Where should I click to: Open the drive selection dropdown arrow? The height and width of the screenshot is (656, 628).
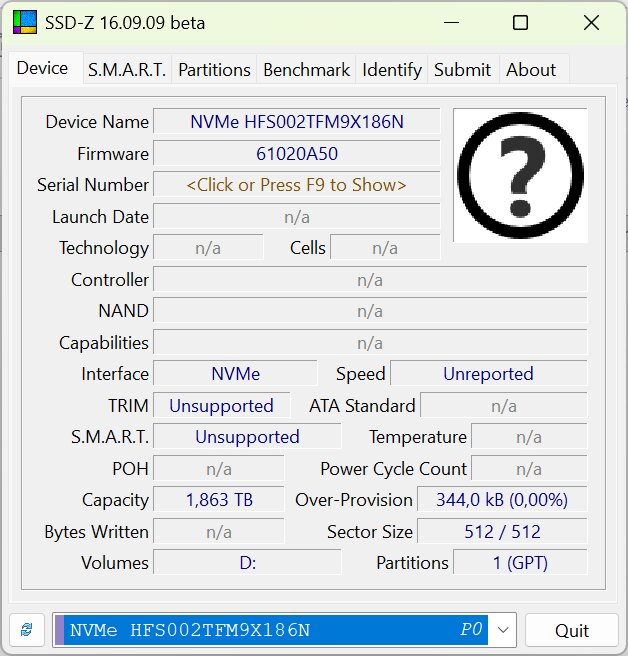coord(503,630)
